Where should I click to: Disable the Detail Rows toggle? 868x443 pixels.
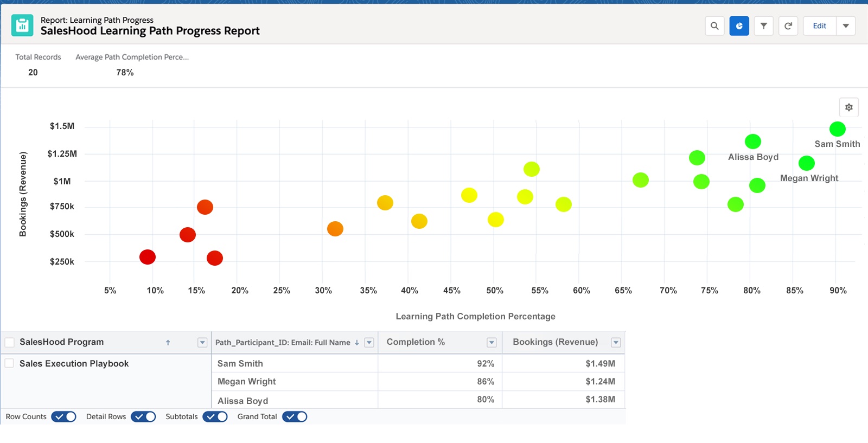[143, 416]
